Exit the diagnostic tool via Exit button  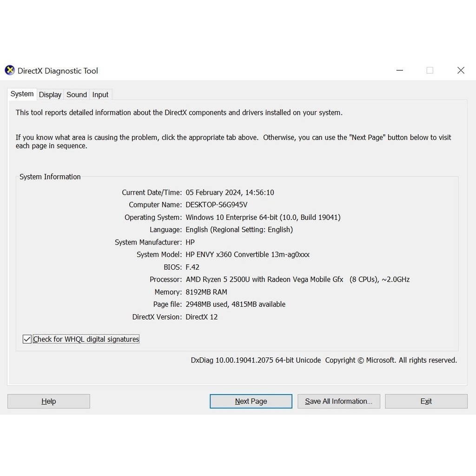[426, 401]
